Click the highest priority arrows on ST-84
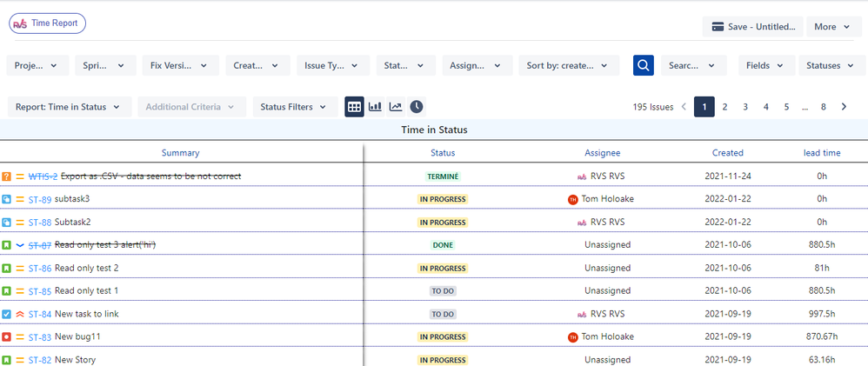Screen dimensions: 868x366 tap(20, 314)
